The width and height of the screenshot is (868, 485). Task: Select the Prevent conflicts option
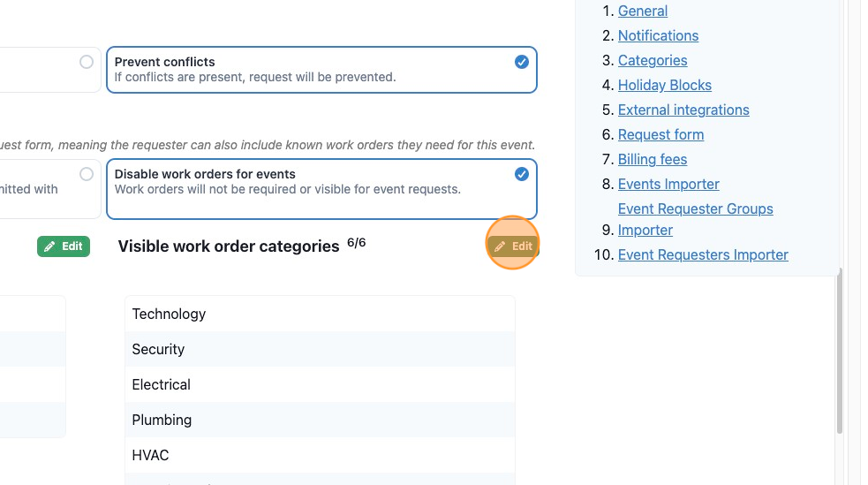(321, 70)
